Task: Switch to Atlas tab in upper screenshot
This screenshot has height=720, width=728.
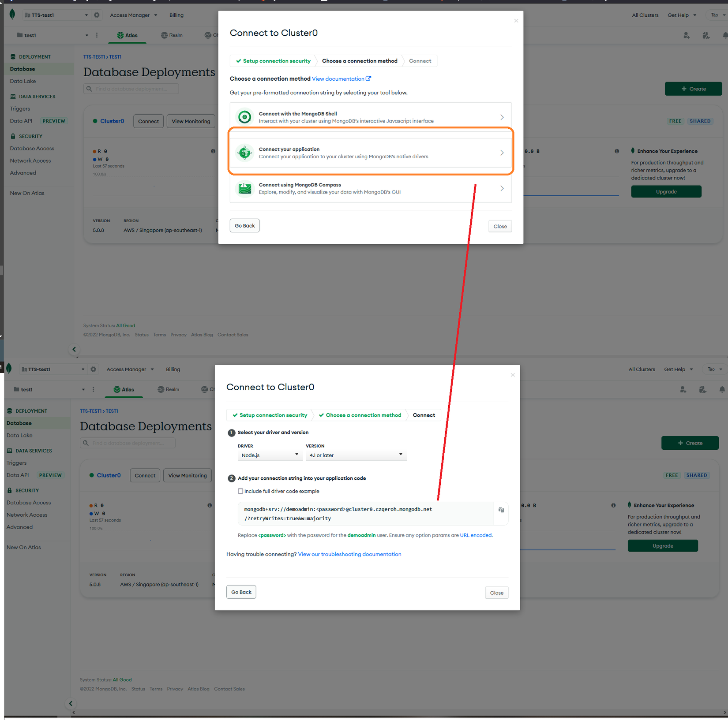Action: click(127, 35)
